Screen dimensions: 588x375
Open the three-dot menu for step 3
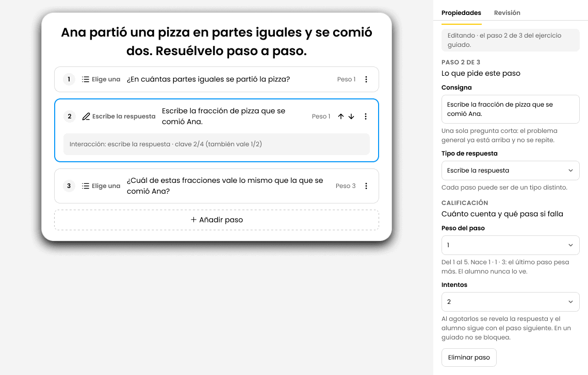tap(366, 186)
